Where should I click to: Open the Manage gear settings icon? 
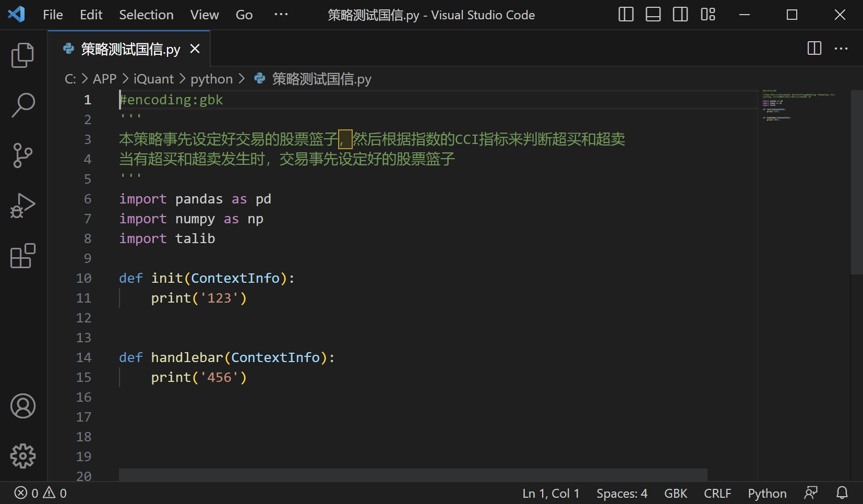click(x=22, y=456)
